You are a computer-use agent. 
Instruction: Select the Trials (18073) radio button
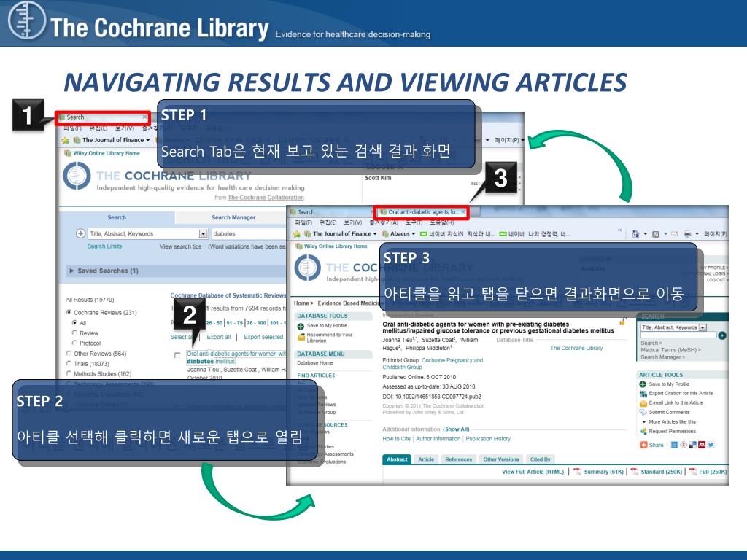click(x=69, y=363)
